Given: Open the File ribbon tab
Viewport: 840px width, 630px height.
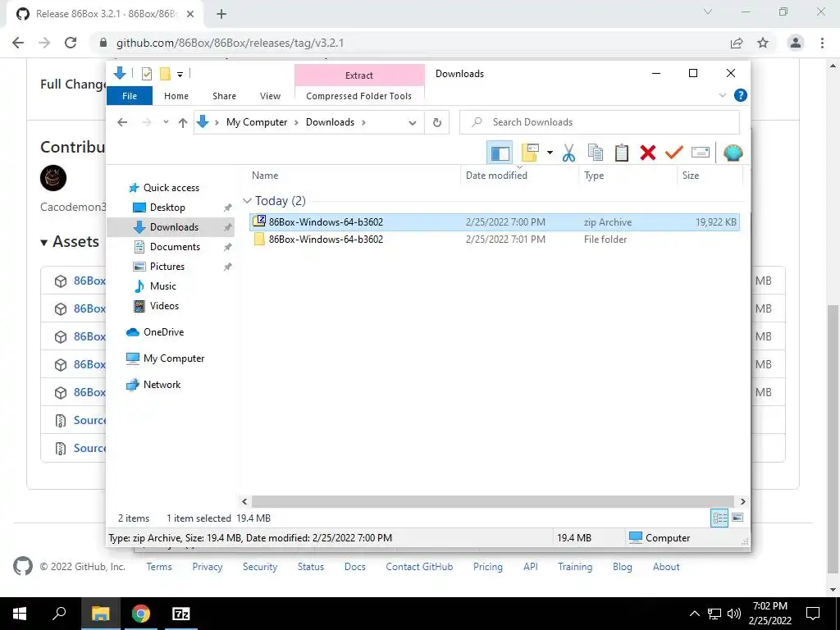Looking at the screenshot, I should pos(130,96).
